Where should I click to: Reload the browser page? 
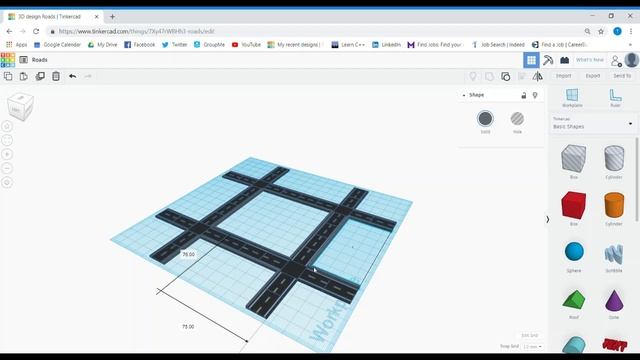(36, 31)
